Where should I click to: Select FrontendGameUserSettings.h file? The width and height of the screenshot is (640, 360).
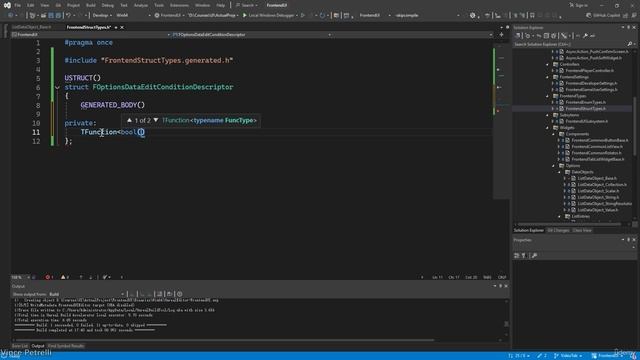pos(591,90)
